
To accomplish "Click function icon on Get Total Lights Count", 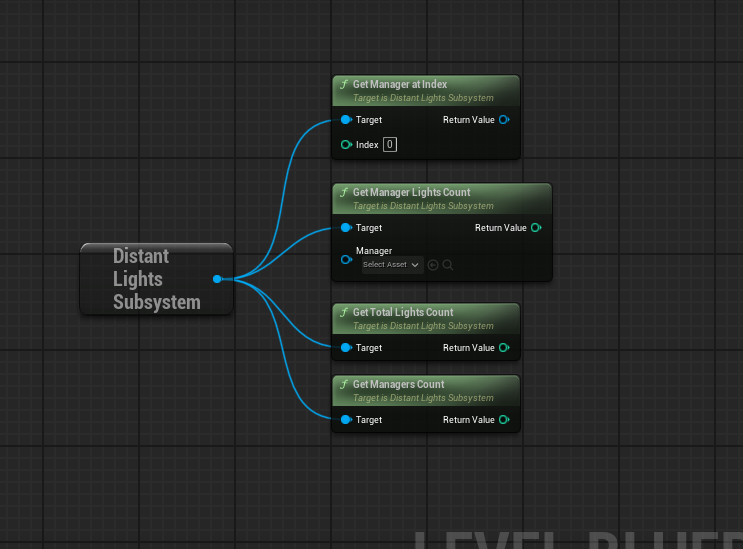I will (344, 312).
